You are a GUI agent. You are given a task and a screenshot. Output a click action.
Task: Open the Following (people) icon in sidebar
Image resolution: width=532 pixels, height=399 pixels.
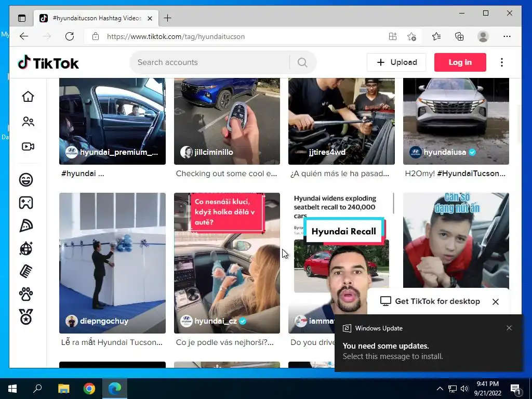pos(28,122)
